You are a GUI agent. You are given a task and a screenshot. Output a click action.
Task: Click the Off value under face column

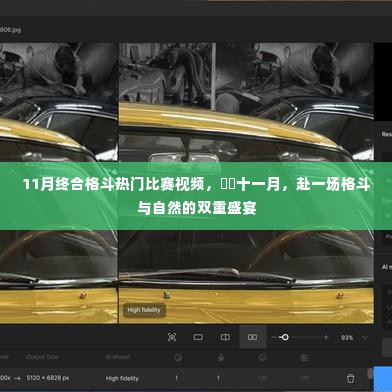coord(263,378)
